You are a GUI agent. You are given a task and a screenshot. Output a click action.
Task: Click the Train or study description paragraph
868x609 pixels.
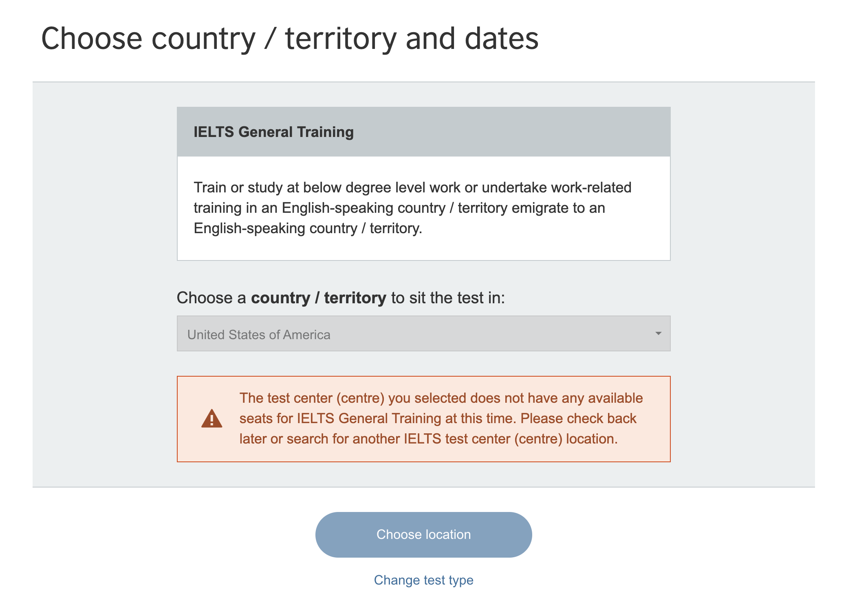coord(412,207)
